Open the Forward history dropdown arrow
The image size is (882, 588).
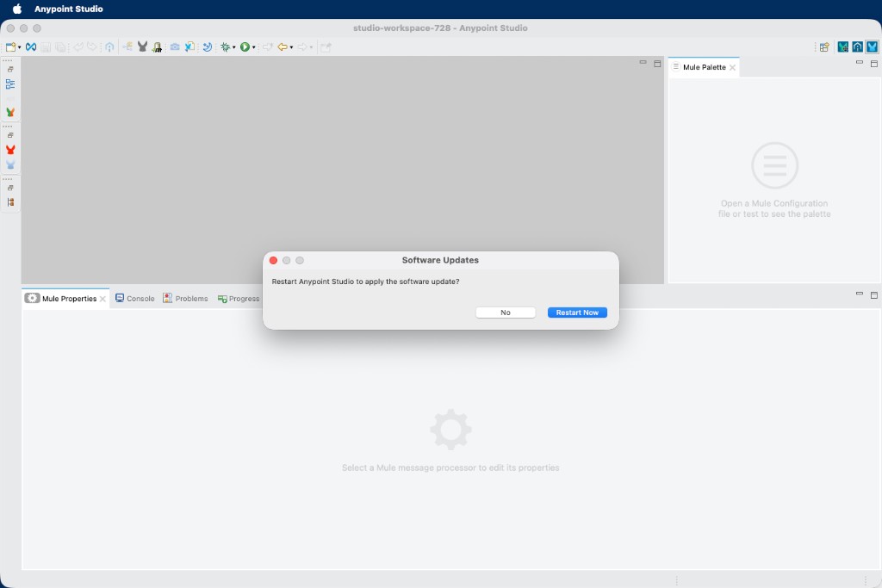tap(311, 47)
